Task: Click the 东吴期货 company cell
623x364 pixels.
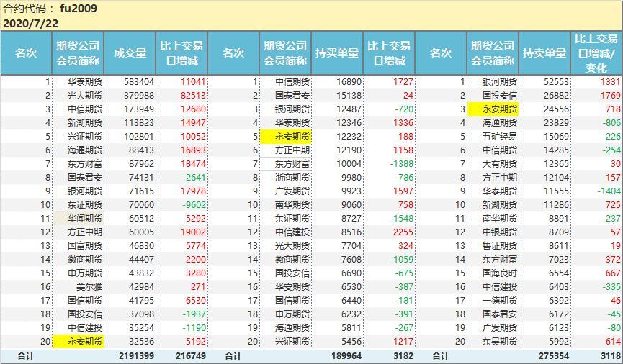Action: tap(499, 342)
